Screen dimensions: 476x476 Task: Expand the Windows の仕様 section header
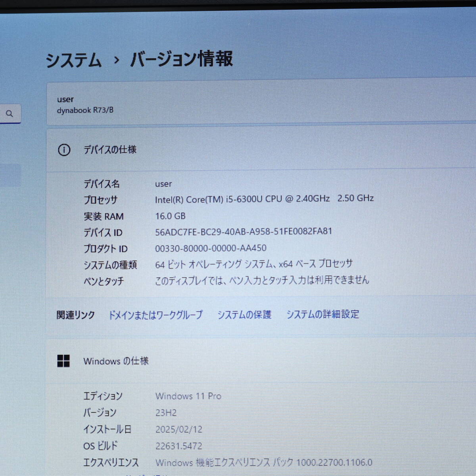coord(262,361)
